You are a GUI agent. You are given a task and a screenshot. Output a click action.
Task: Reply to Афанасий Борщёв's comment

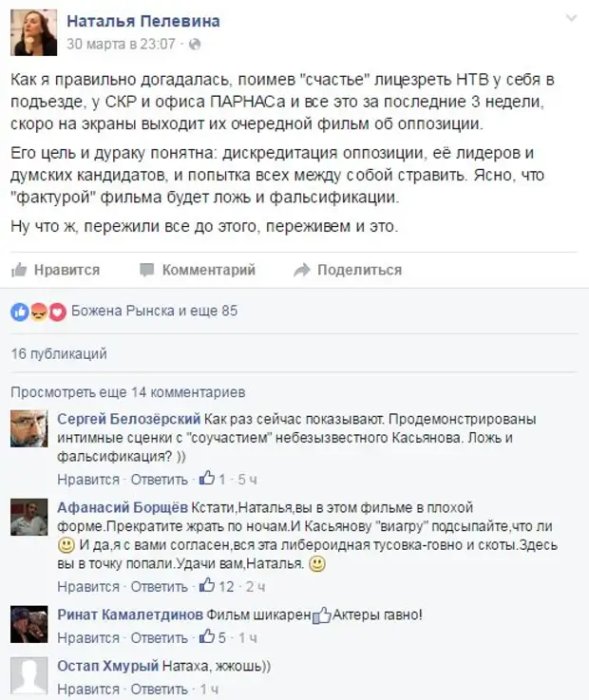tap(159, 586)
